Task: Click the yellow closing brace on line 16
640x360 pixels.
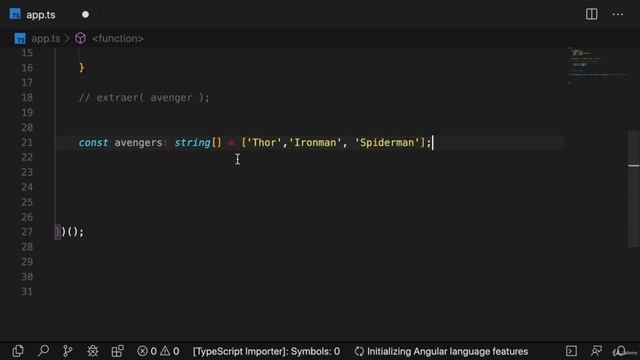Action: (81, 67)
